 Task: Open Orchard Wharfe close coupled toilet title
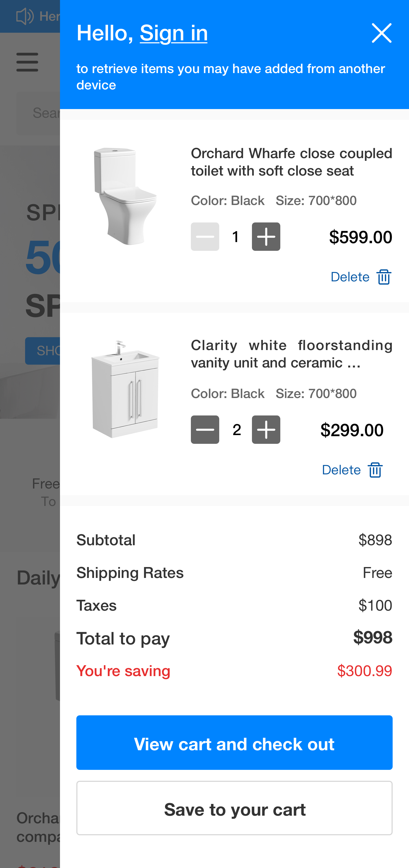point(291,162)
